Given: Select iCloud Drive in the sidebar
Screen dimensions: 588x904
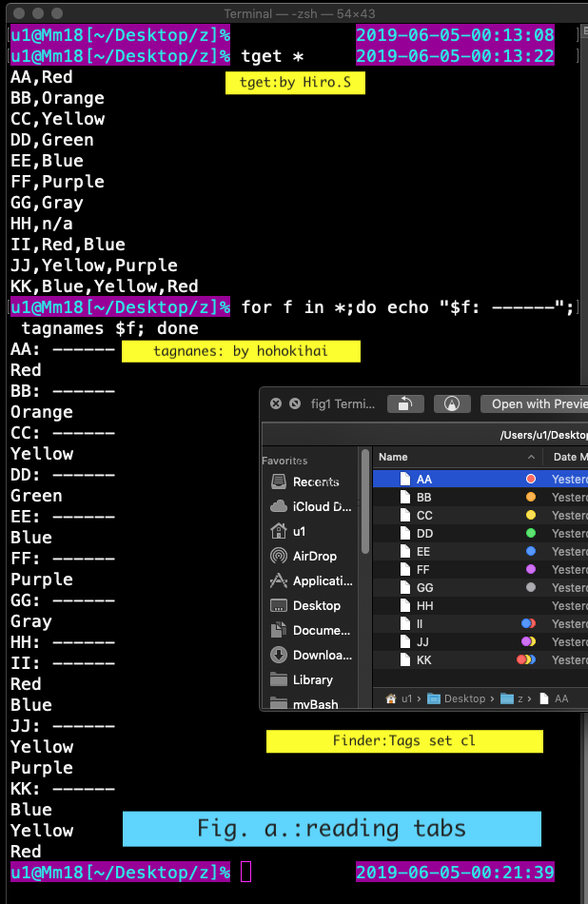Looking at the screenshot, I should 315,506.
